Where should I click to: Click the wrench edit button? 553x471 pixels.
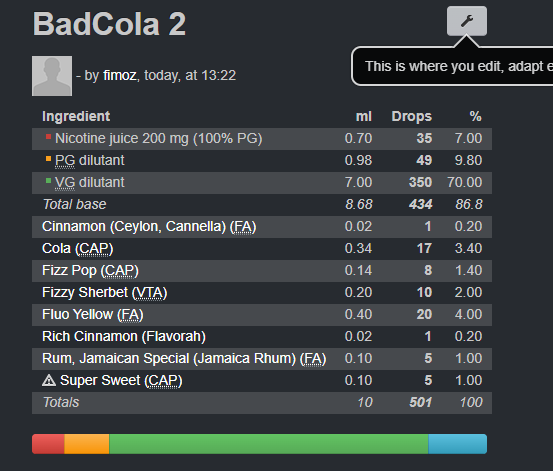pyautogui.click(x=467, y=21)
